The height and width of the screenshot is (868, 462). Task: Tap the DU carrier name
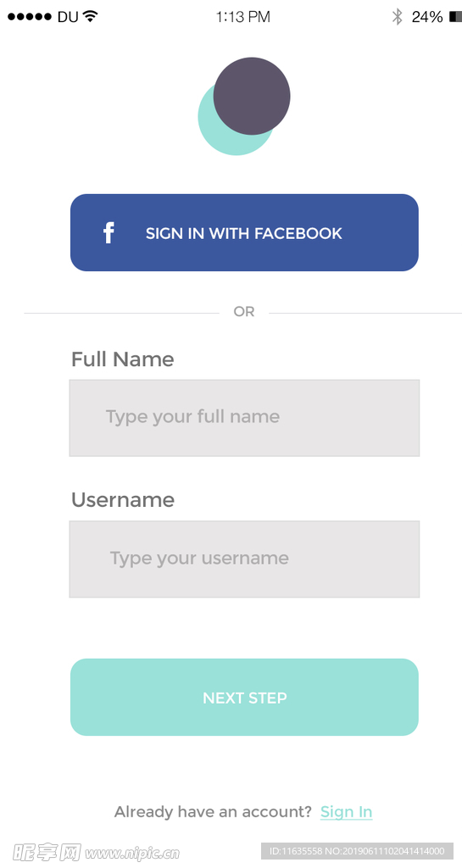(68, 17)
